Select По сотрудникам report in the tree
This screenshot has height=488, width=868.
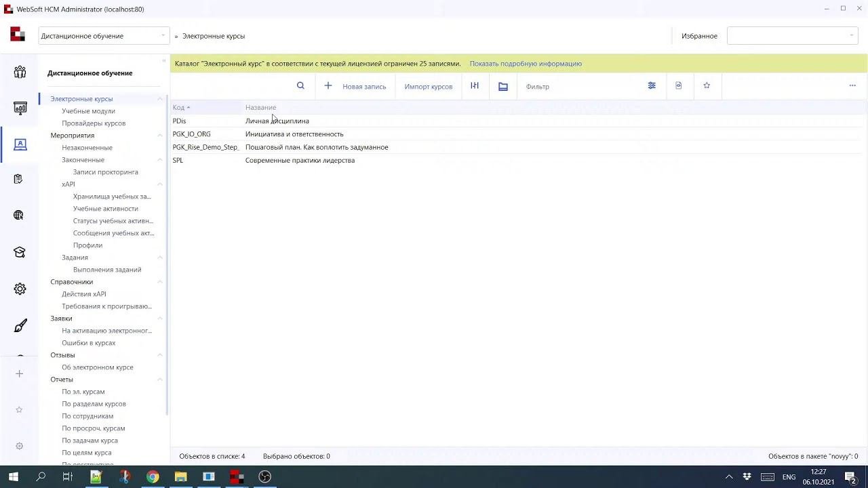tap(87, 416)
